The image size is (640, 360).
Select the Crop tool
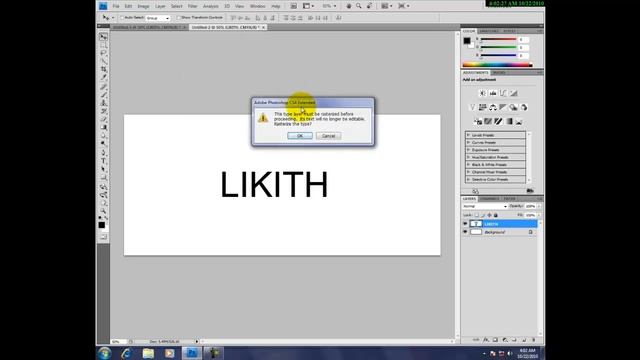(x=104, y=69)
